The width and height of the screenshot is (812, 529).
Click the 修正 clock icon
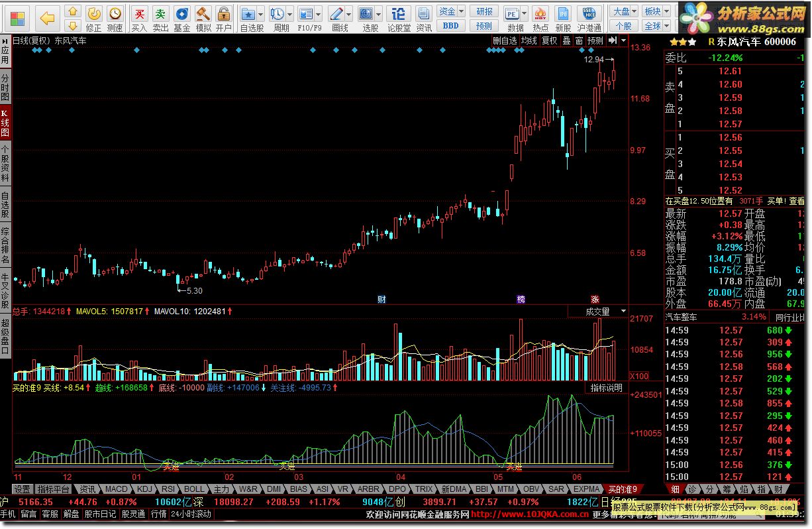coord(94,13)
